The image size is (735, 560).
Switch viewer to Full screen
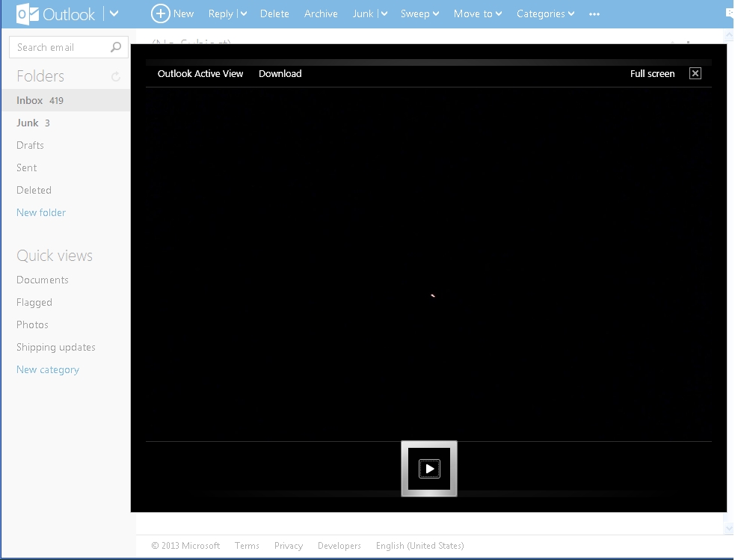653,73
